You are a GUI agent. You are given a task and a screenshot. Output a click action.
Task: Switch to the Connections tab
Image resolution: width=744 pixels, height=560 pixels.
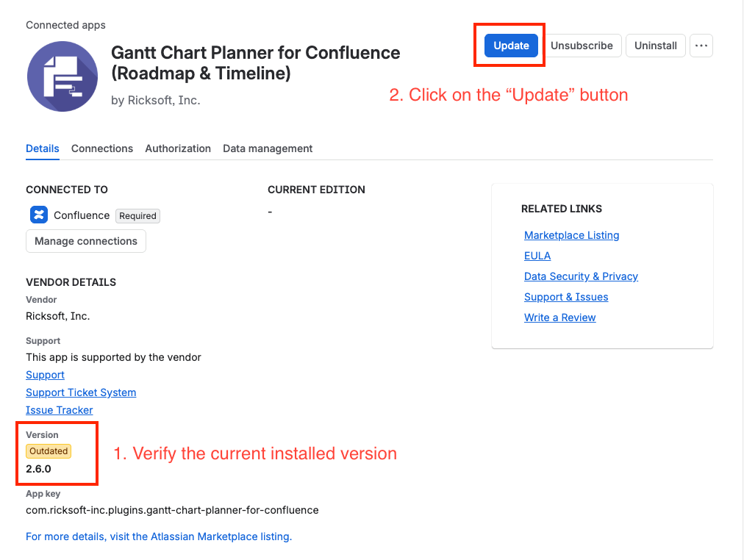point(102,148)
